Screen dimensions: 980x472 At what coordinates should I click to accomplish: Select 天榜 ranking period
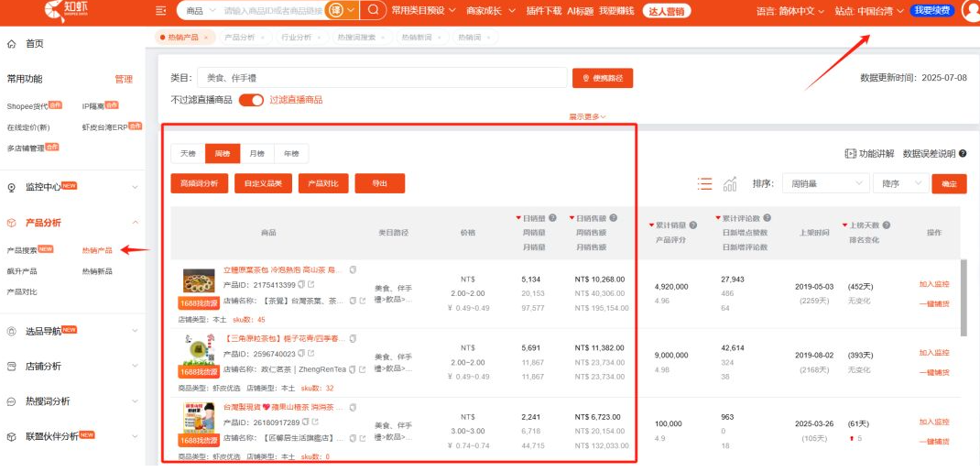pos(188,154)
